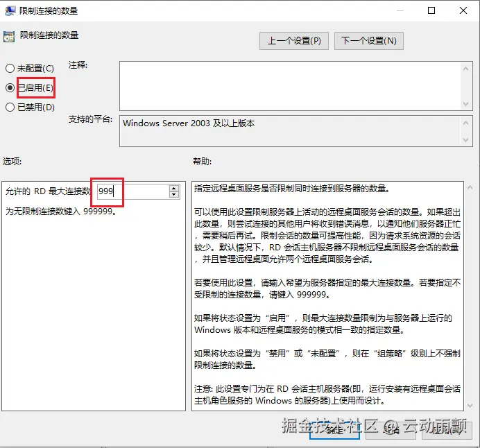Decrease max connections with spinner down arrow

(174, 195)
